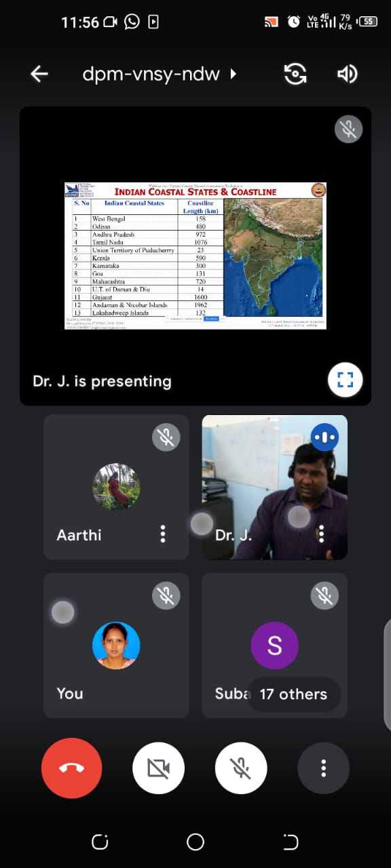Viewport: 391px width, 868px height.
Task: Open the Indian Coastal States presentation slide
Action: pos(195,256)
